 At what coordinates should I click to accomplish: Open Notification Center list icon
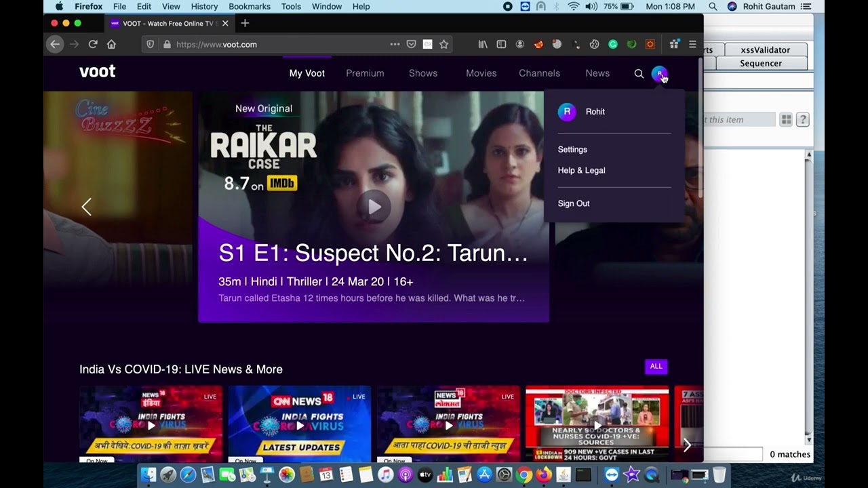pos(806,6)
